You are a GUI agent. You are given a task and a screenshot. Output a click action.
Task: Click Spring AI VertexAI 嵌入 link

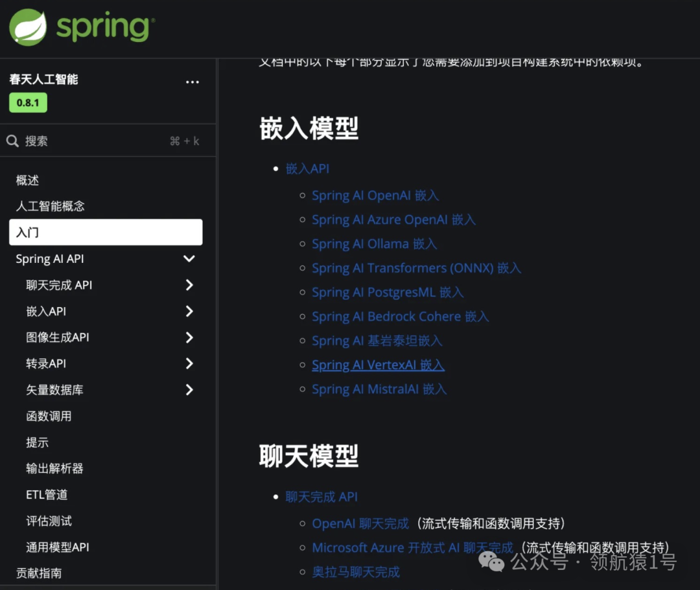coord(379,365)
